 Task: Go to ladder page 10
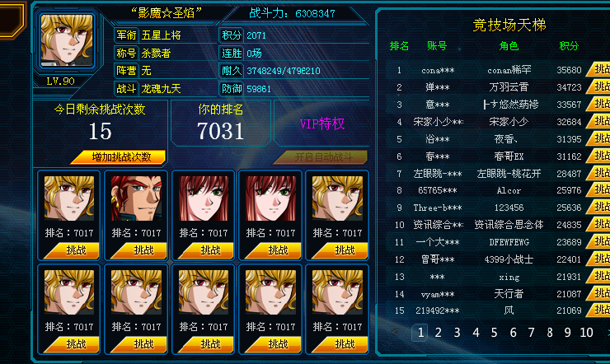pyautogui.click(x=586, y=333)
